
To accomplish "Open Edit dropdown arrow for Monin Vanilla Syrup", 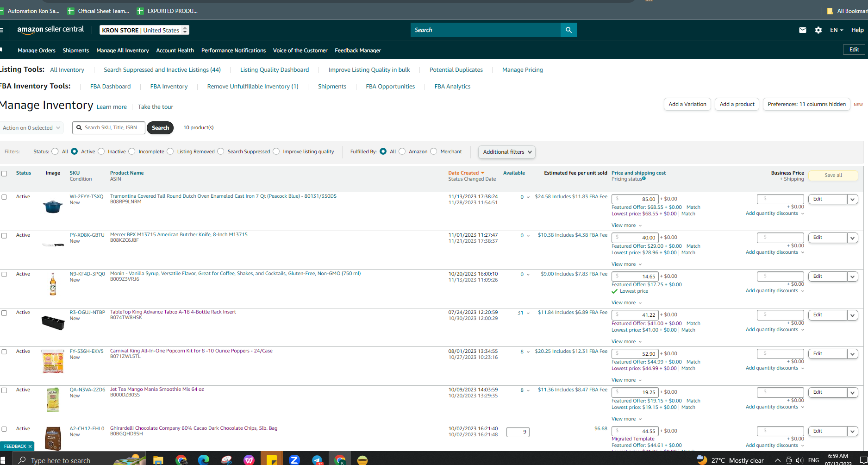I will 853,276.
